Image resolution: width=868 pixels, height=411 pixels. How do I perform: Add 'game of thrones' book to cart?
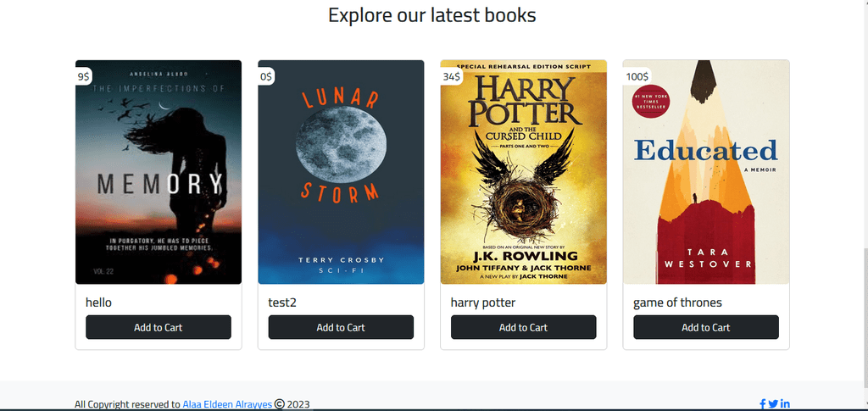click(x=706, y=327)
